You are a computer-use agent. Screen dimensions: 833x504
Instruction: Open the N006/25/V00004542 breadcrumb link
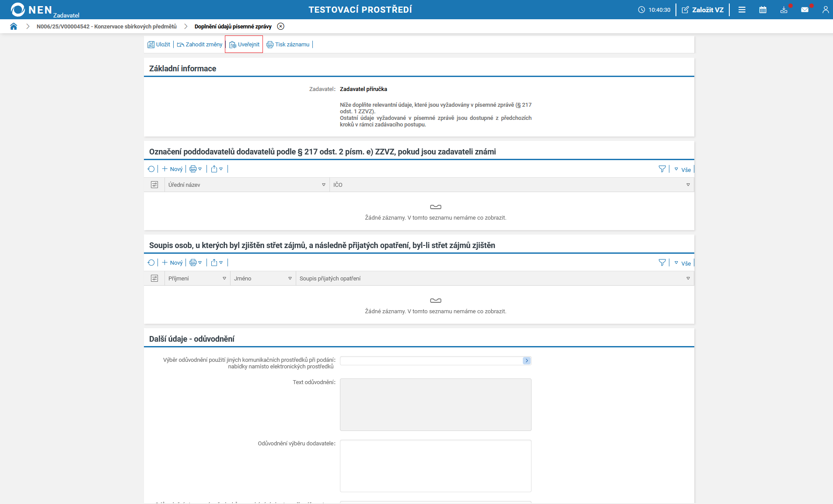click(x=107, y=26)
